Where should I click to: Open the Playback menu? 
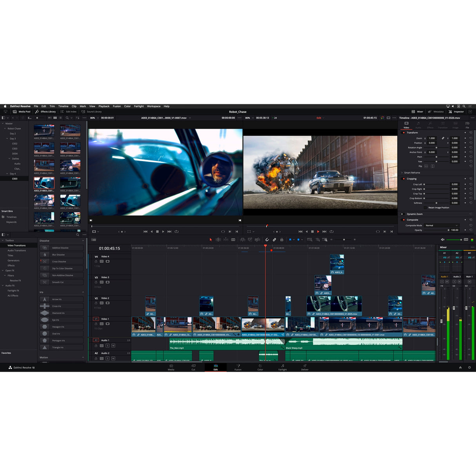click(104, 106)
